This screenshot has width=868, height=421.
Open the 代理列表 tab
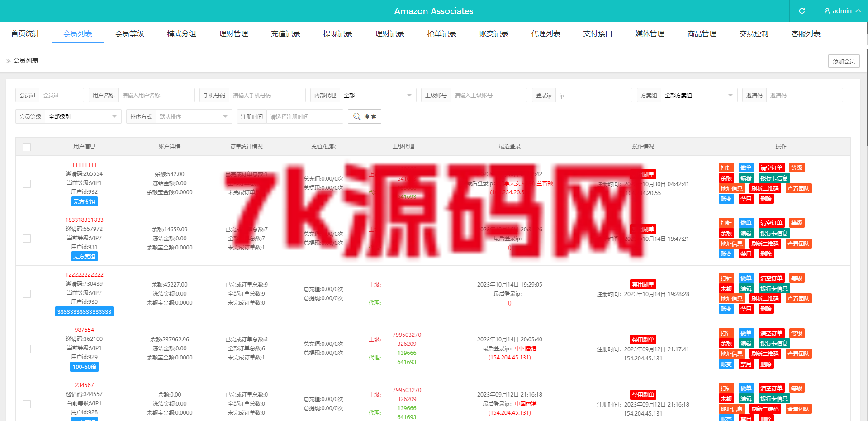click(546, 34)
